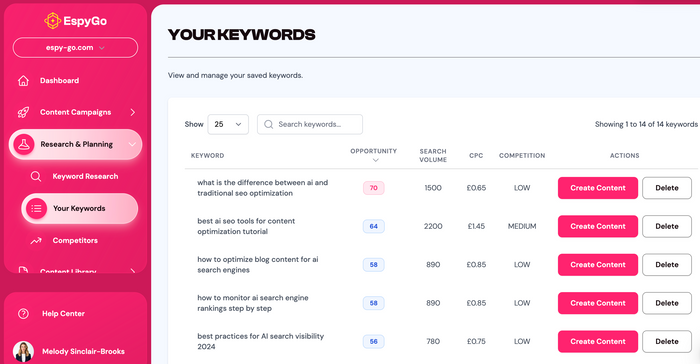Click the £0.75 CPC value

pyautogui.click(x=476, y=342)
